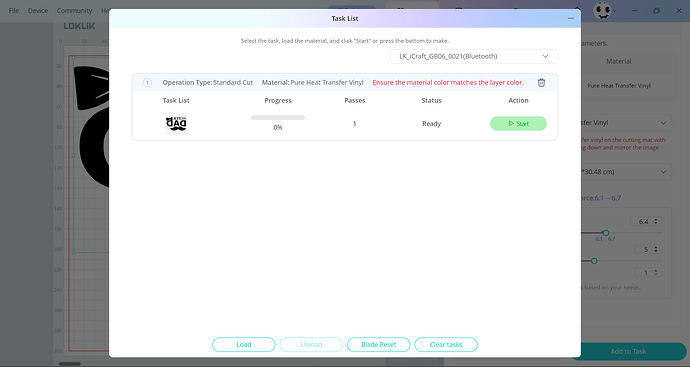Click 'Operation Type: Standard Cut' text

(x=208, y=82)
